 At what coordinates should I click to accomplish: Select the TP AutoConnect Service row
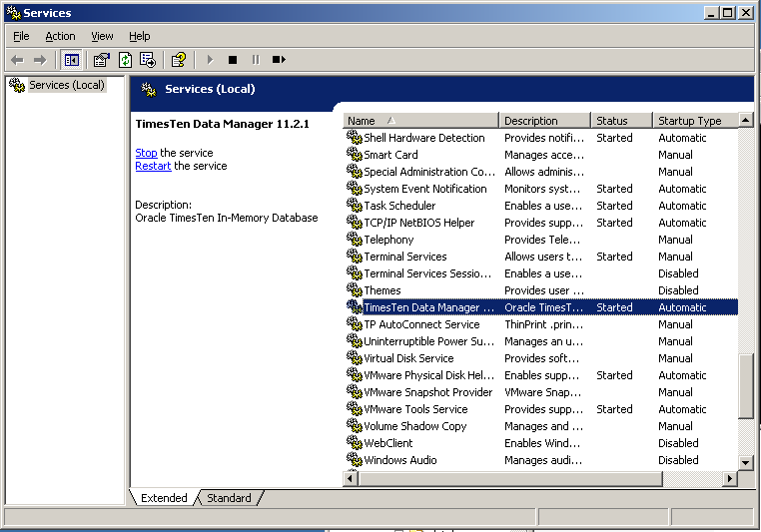point(540,324)
